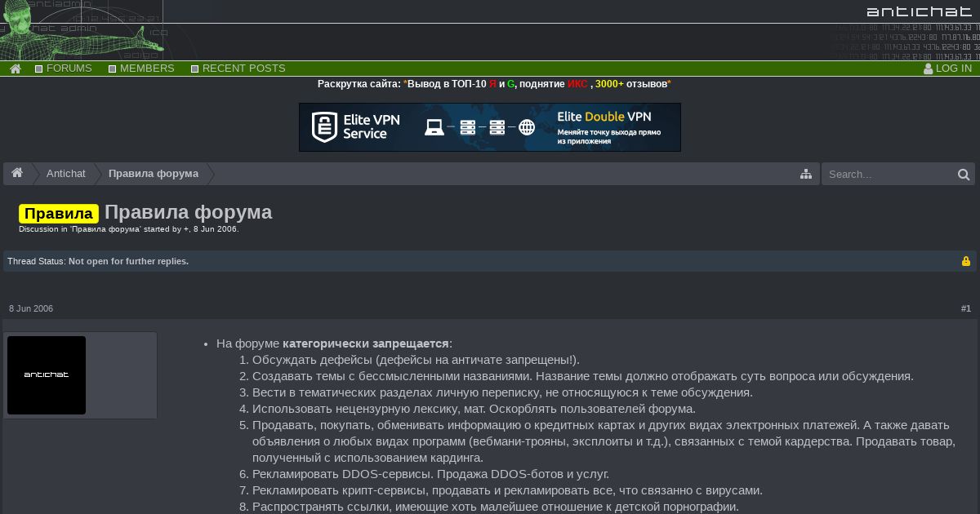The width and height of the screenshot is (980, 514).
Task: Open the antichat poster avatar
Action: 47,375
